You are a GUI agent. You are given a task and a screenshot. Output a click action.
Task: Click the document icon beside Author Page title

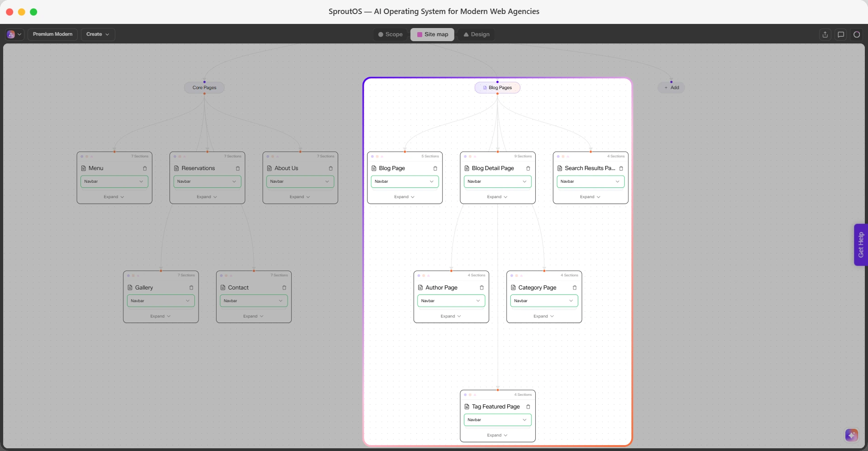click(x=420, y=288)
